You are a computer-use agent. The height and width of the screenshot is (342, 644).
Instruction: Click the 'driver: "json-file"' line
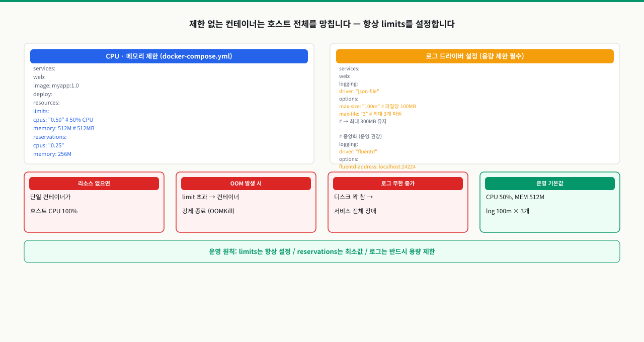[x=359, y=91]
